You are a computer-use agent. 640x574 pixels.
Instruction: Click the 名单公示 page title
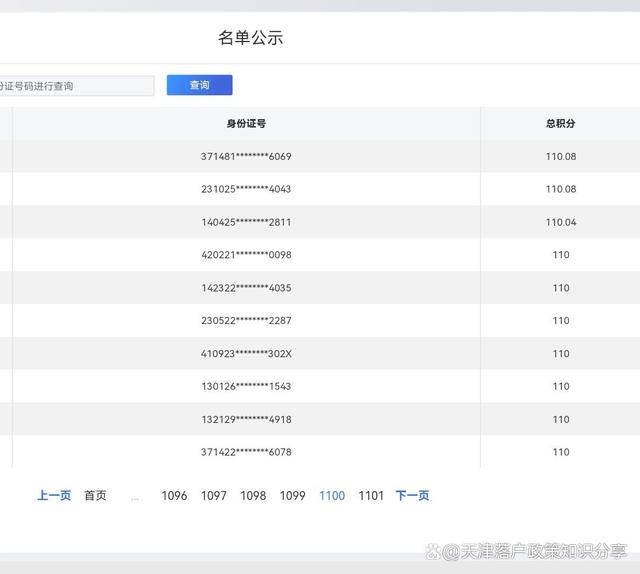[x=251, y=38]
